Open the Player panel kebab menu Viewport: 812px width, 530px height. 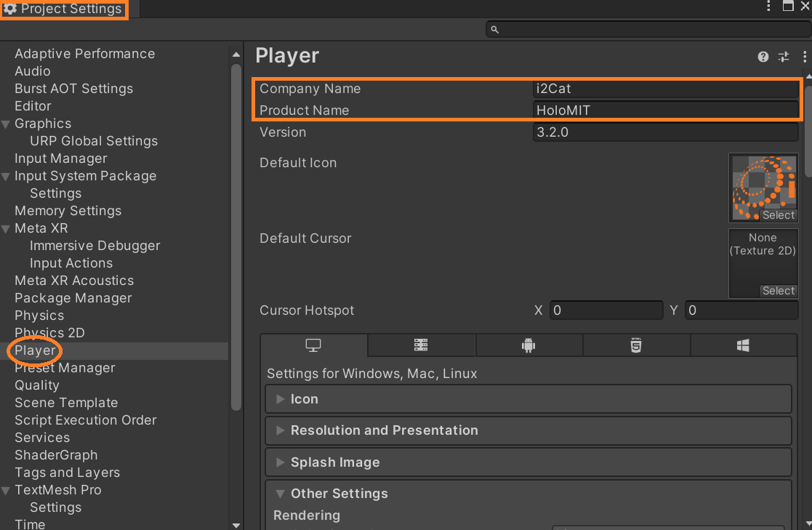point(804,57)
